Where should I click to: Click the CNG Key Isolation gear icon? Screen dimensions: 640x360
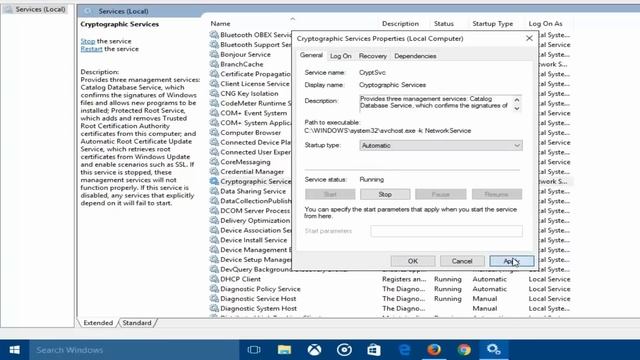pyautogui.click(x=214, y=93)
